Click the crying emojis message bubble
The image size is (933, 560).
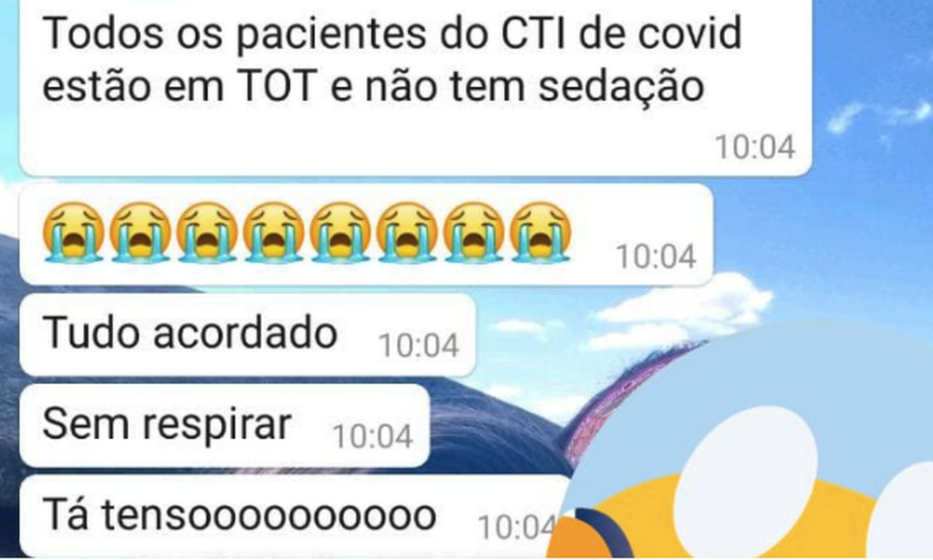pos(366,234)
